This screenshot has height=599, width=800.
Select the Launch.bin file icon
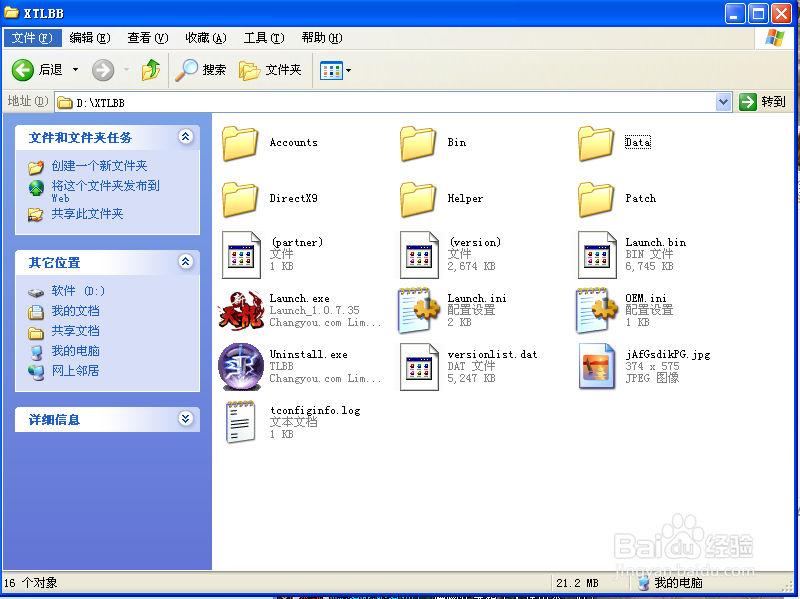coord(597,255)
